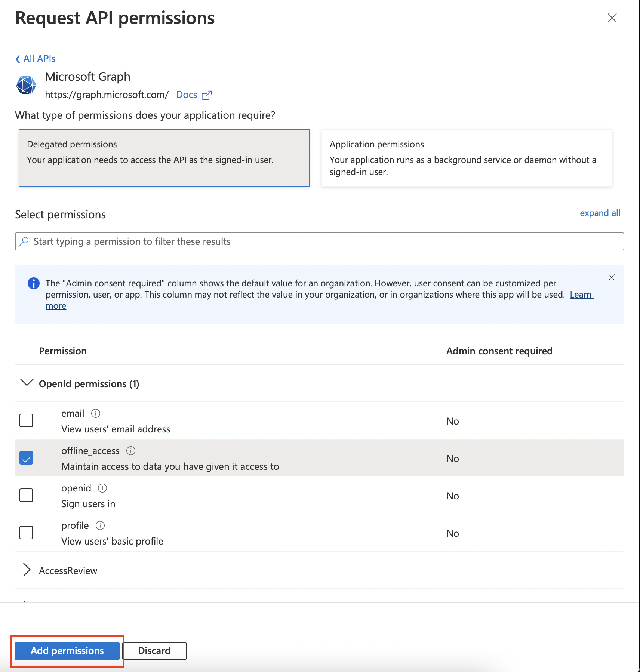
Task: Check the email permission checkbox
Action: pos(26,420)
